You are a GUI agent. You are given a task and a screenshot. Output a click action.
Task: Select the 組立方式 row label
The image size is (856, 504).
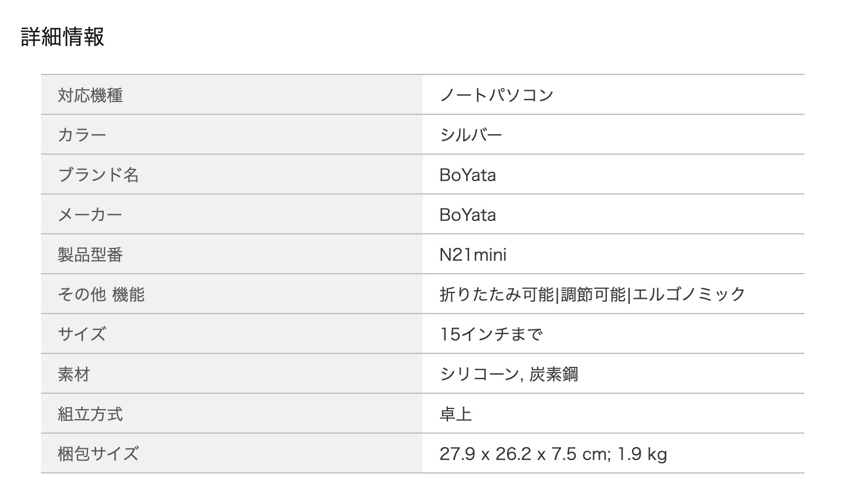90,414
